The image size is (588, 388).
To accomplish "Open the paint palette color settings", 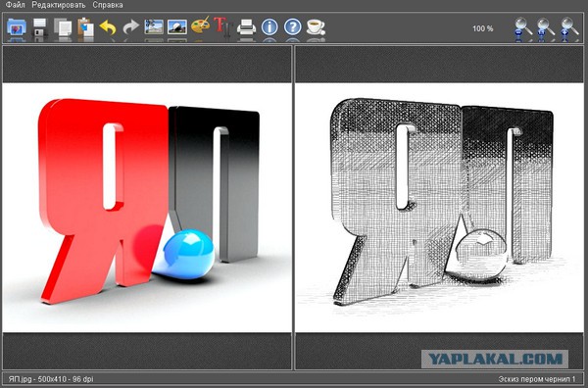I will [200, 26].
